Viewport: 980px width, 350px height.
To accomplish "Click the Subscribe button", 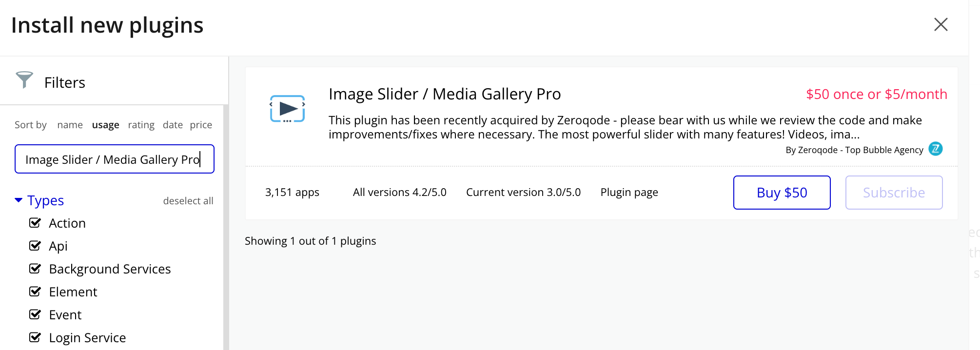I will coord(894,193).
